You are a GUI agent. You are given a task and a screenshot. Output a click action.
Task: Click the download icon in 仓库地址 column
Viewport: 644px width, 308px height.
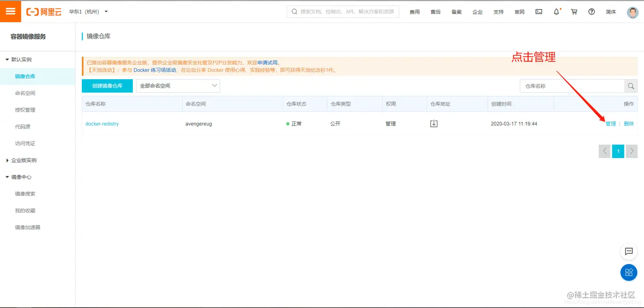coord(434,123)
